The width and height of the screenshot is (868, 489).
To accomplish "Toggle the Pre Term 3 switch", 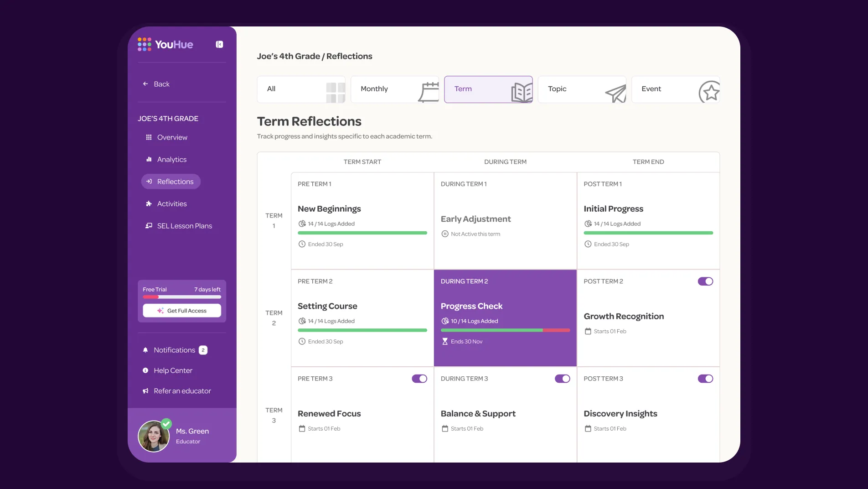I will click(419, 379).
